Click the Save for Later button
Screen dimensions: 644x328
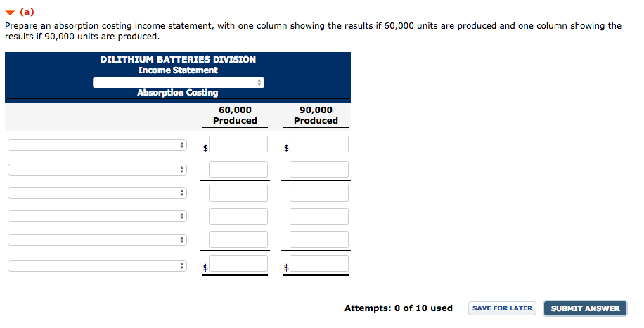coord(502,308)
